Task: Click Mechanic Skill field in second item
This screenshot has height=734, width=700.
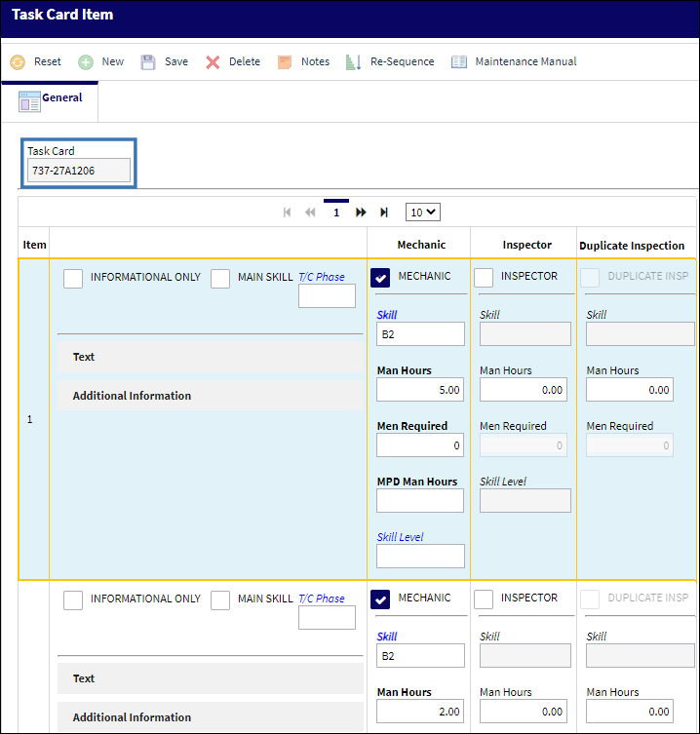Action: pos(420,656)
